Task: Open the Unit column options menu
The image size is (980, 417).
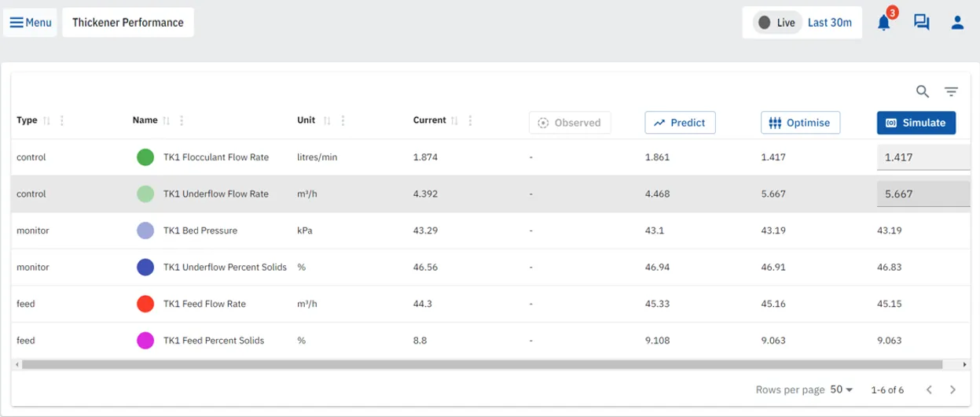Action: [343, 121]
